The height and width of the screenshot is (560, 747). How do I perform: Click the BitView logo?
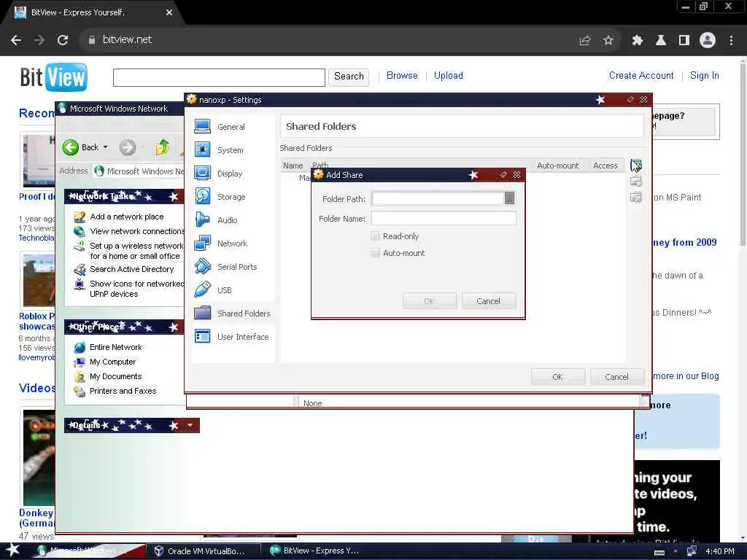click(53, 77)
